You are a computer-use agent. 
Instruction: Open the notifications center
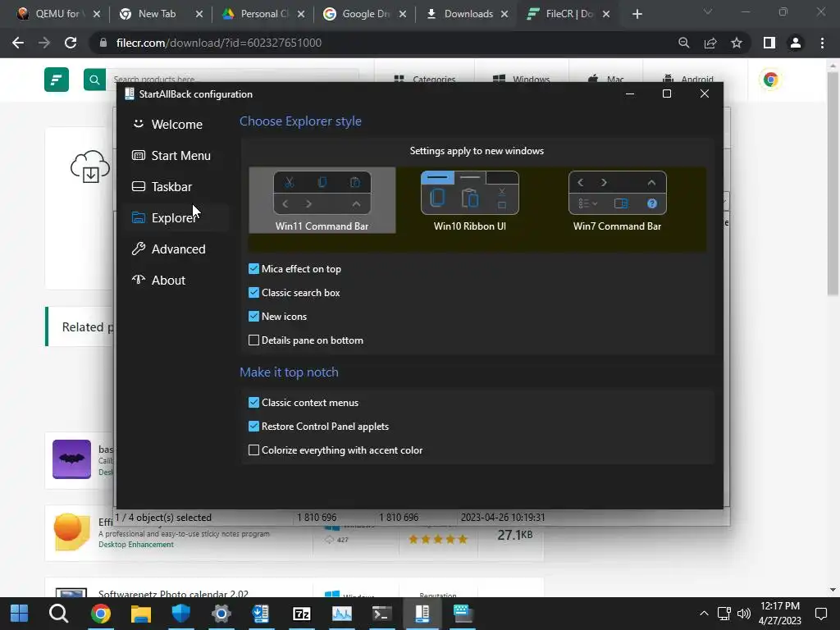pyautogui.click(x=820, y=614)
